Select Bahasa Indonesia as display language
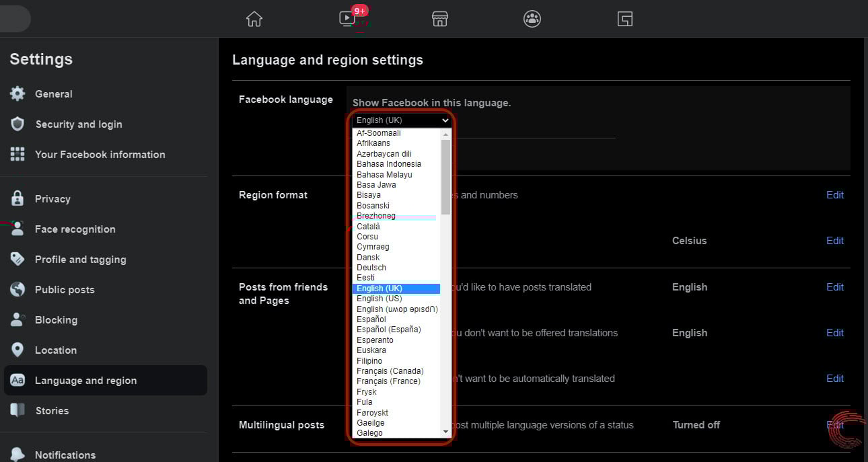Viewport: 868px width, 462px height. click(389, 163)
